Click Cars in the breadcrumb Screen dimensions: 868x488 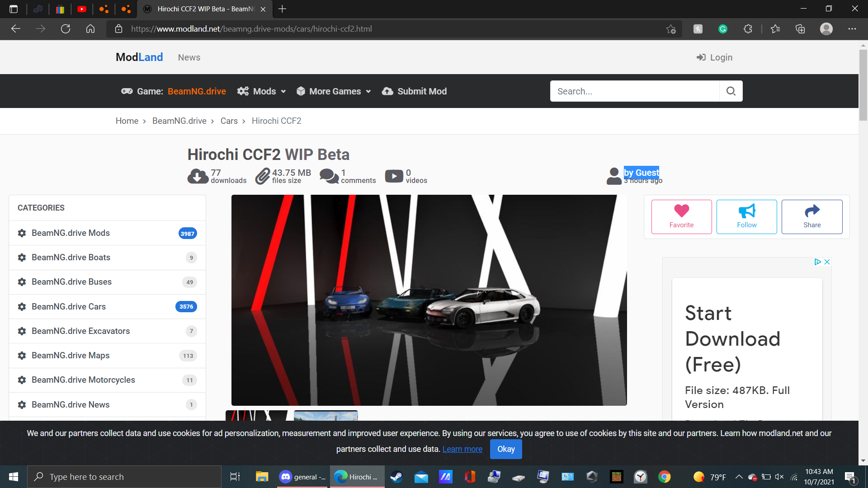click(229, 121)
